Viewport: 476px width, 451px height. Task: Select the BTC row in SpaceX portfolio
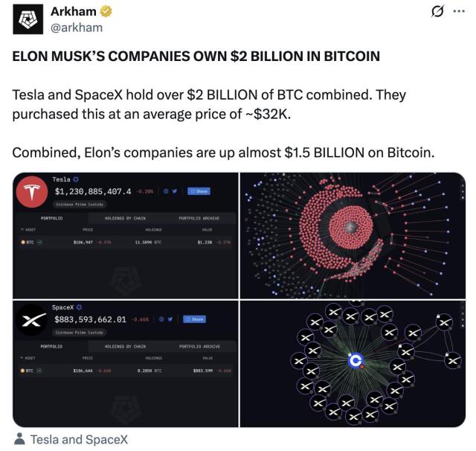[126, 371]
